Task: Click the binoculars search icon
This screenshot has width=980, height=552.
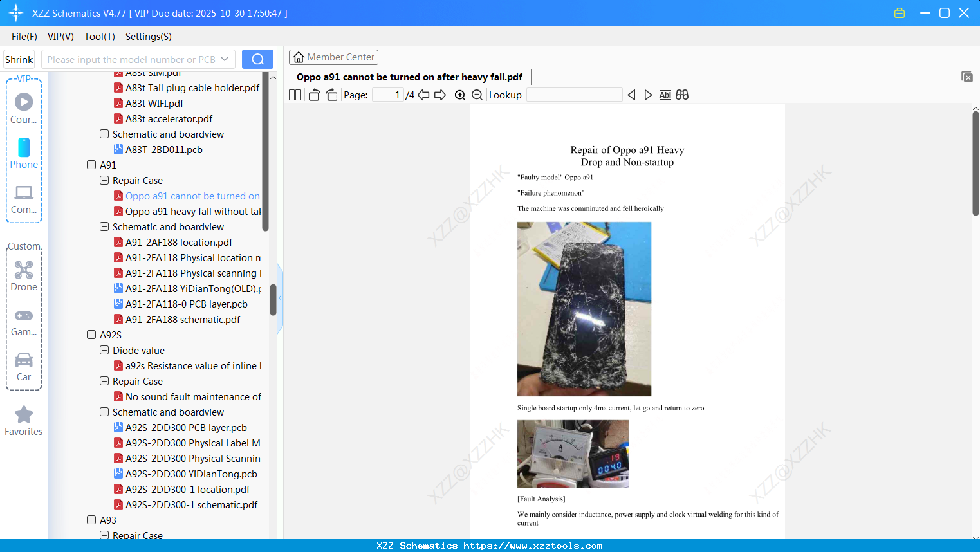Action: point(682,95)
